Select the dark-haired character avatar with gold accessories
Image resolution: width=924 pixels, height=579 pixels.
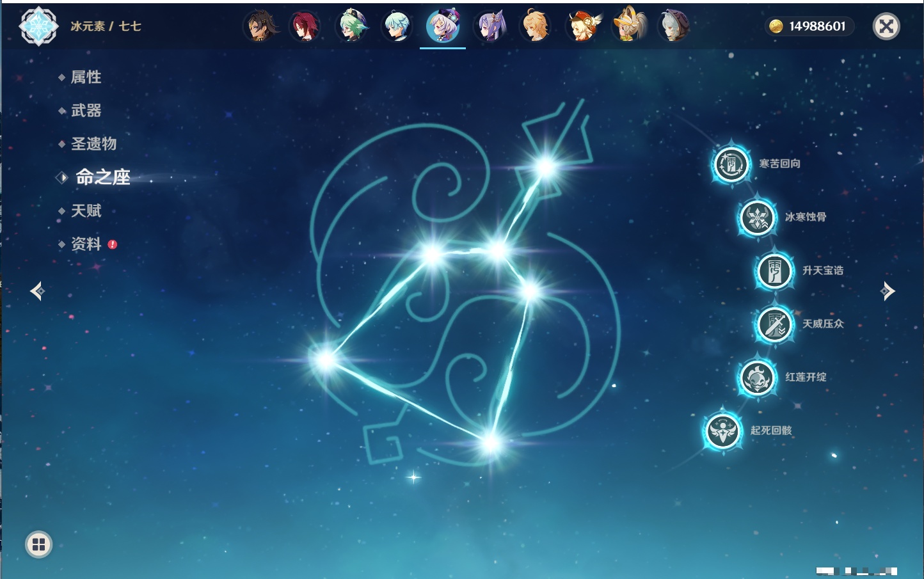(260, 26)
